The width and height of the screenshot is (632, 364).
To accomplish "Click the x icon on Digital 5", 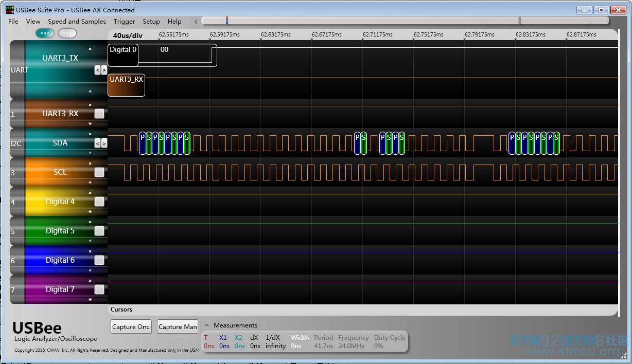I will [90, 222].
